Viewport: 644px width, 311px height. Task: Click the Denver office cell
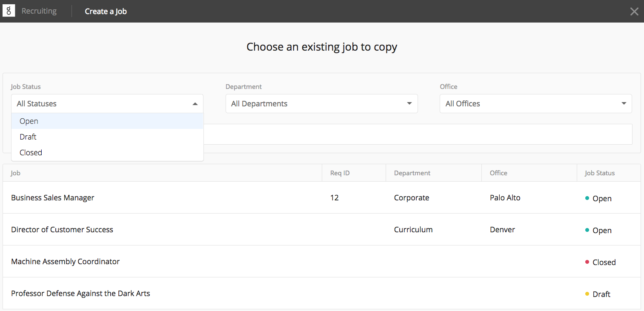point(502,230)
